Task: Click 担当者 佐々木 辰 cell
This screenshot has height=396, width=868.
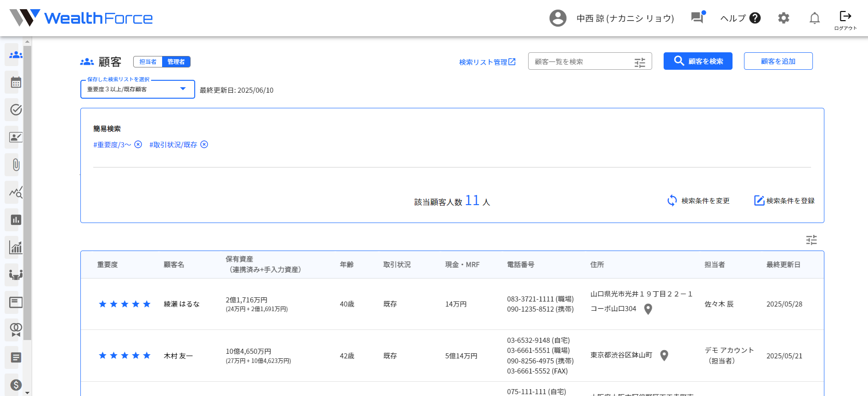Action: (x=719, y=304)
